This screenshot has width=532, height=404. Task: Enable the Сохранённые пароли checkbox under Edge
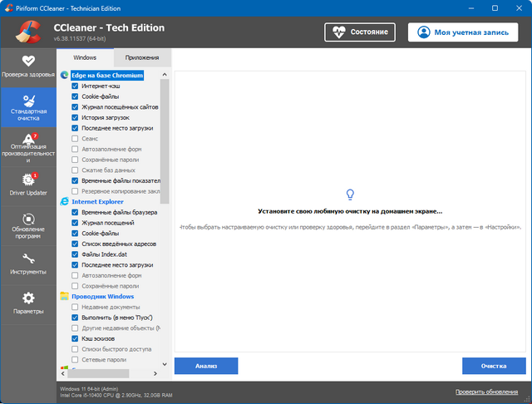[x=76, y=160]
